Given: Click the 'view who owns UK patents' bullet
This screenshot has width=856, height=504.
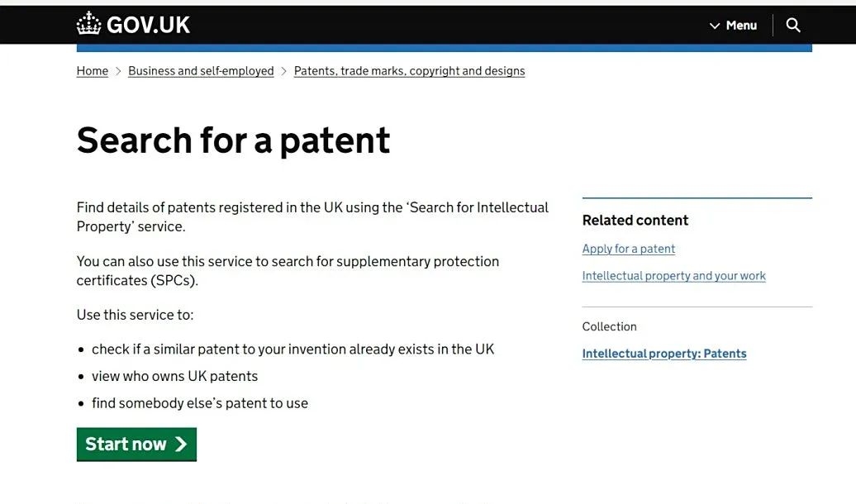Looking at the screenshot, I should [x=174, y=376].
